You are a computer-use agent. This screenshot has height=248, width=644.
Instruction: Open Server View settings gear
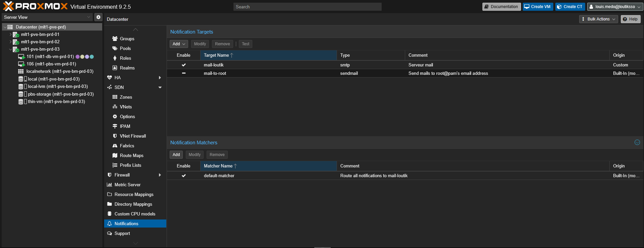click(x=98, y=17)
